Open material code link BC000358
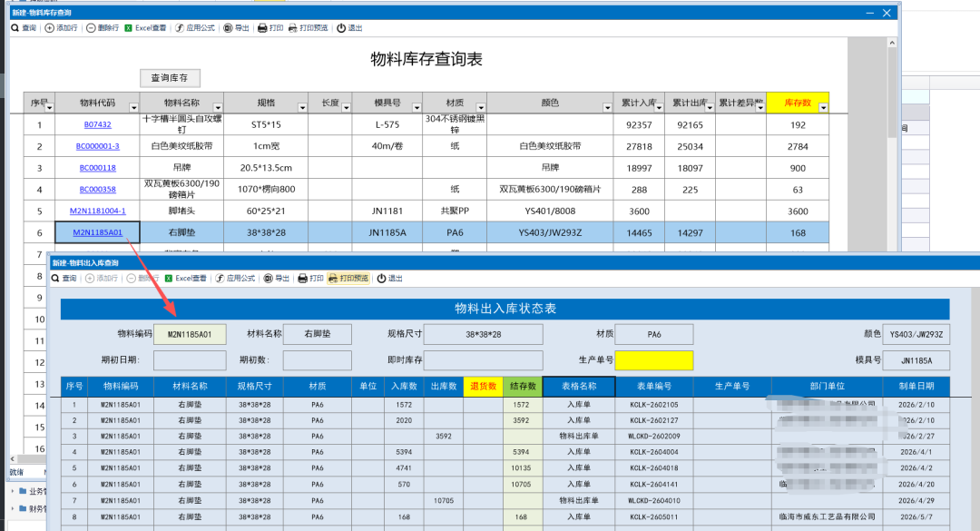This screenshot has width=980, height=531. [x=97, y=189]
